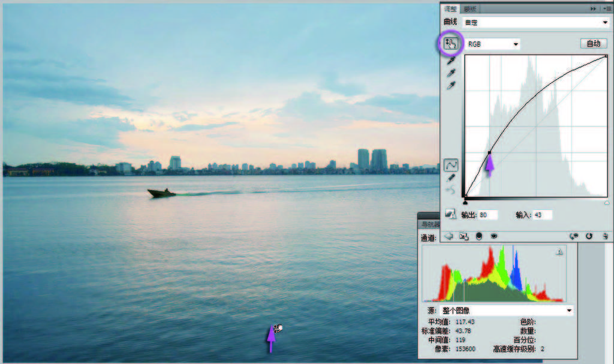Click the black point slider triangle
The image size is (614, 364).
(x=465, y=202)
